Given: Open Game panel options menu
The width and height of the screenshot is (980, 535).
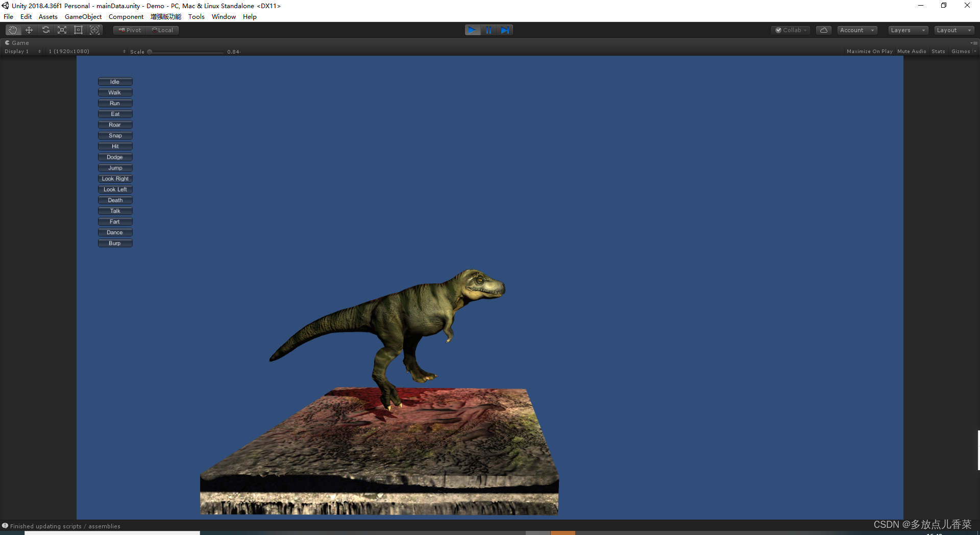Looking at the screenshot, I should pos(974,43).
